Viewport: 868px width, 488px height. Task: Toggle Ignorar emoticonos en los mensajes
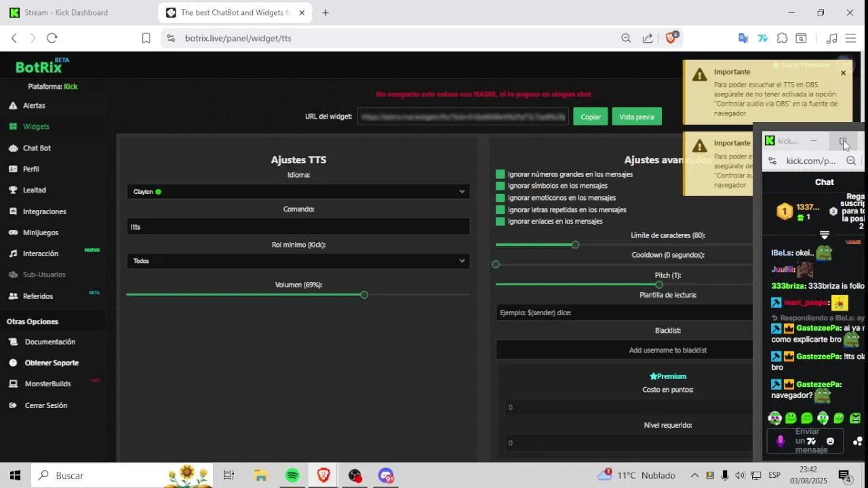coord(500,198)
